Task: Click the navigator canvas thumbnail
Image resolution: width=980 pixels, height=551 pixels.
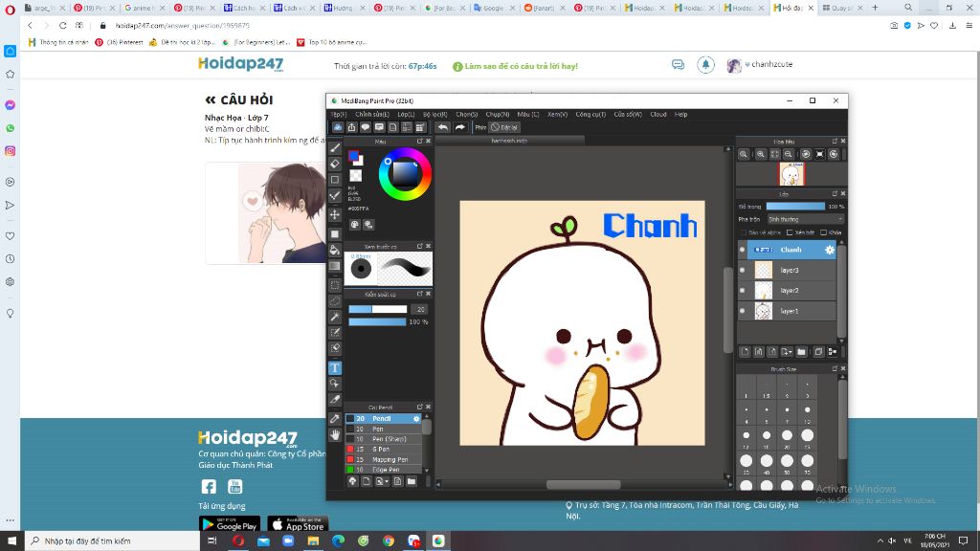Action: (x=791, y=174)
